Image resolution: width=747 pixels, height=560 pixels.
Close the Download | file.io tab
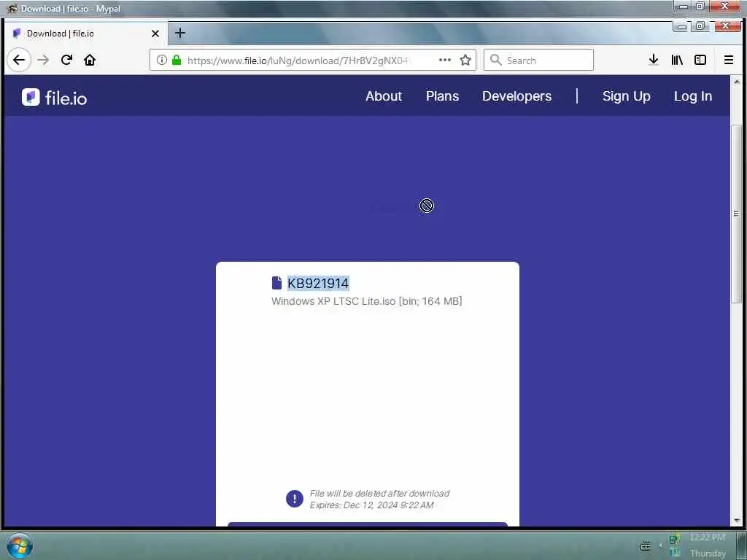coord(155,34)
